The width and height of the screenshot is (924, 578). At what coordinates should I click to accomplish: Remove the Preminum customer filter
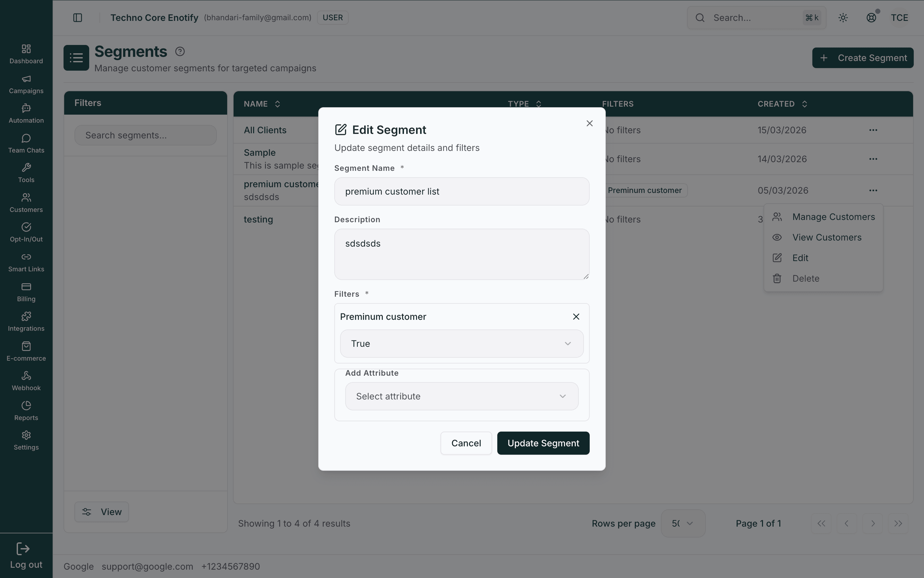[x=576, y=317]
